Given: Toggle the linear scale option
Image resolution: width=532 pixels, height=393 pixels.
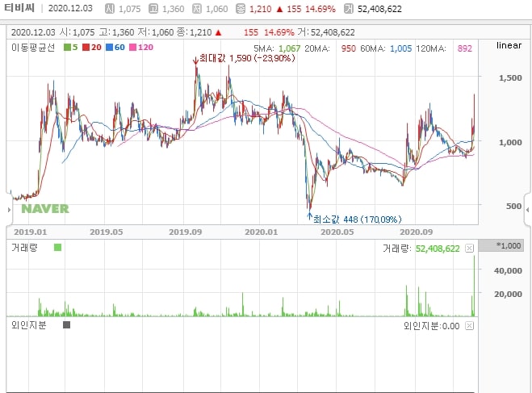Looking at the screenshot, I should [x=509, y=45].
